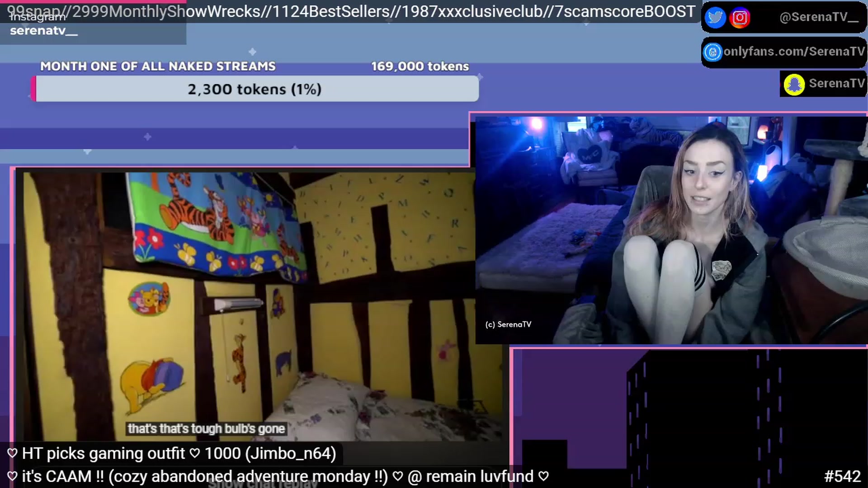Click the '(c) SerenaTV' watermark label
The image size is (868, 488).
508,324
